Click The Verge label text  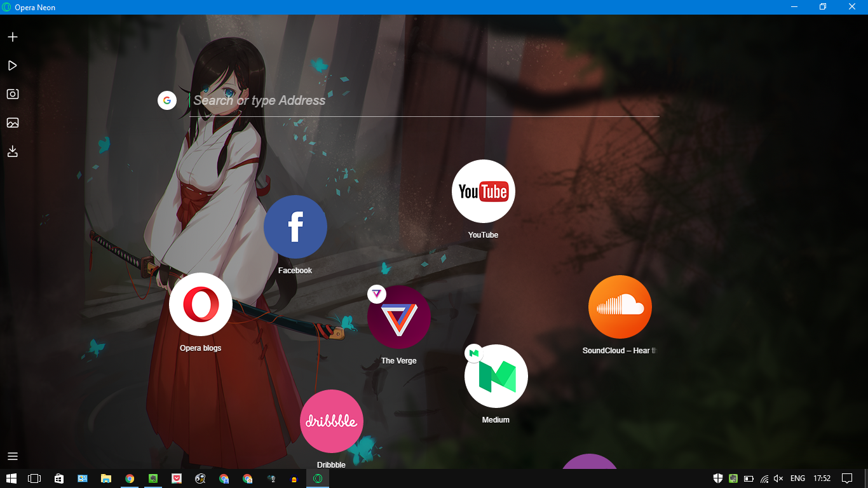[399, 361]
